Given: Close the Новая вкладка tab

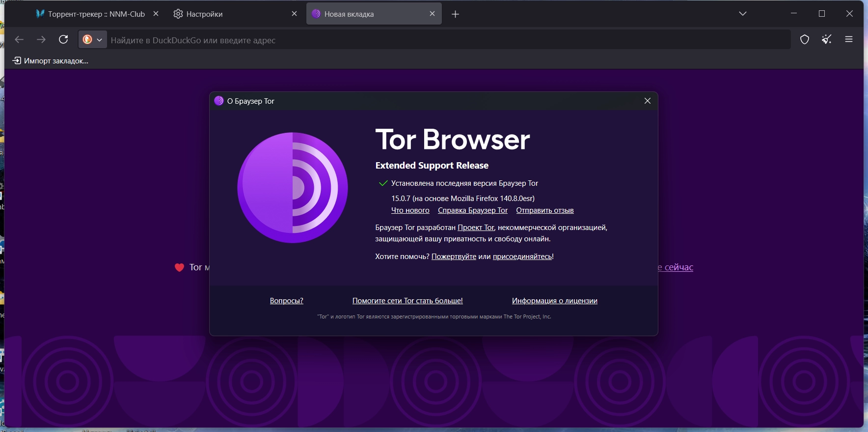Looking at the screenshot, I should (x=432, y=14).
